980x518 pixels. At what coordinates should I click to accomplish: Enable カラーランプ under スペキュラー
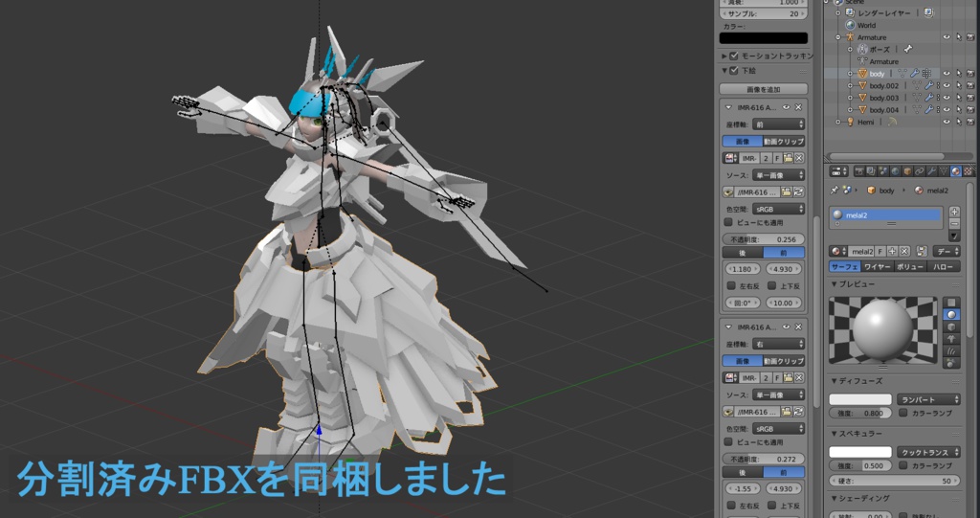click(x=903, y=465)
